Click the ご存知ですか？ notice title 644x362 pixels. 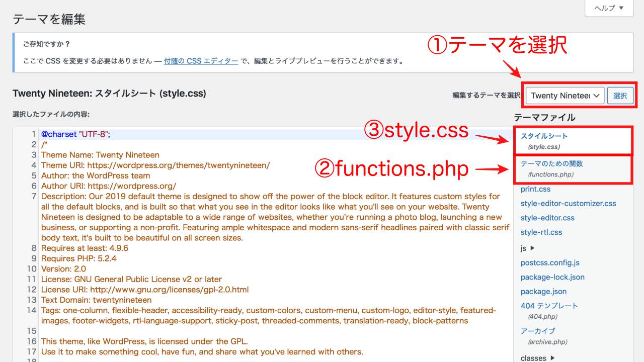pyautogui.click(x=47, y=44)
